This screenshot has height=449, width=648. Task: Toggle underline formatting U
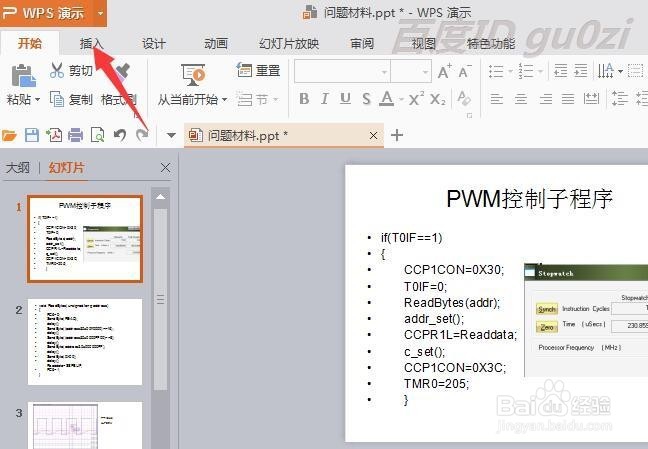click(x=345, y=98)
